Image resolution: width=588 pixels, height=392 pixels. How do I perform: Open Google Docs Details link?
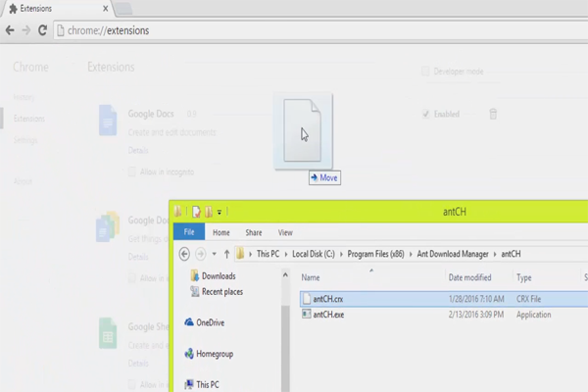coord(138,150)
